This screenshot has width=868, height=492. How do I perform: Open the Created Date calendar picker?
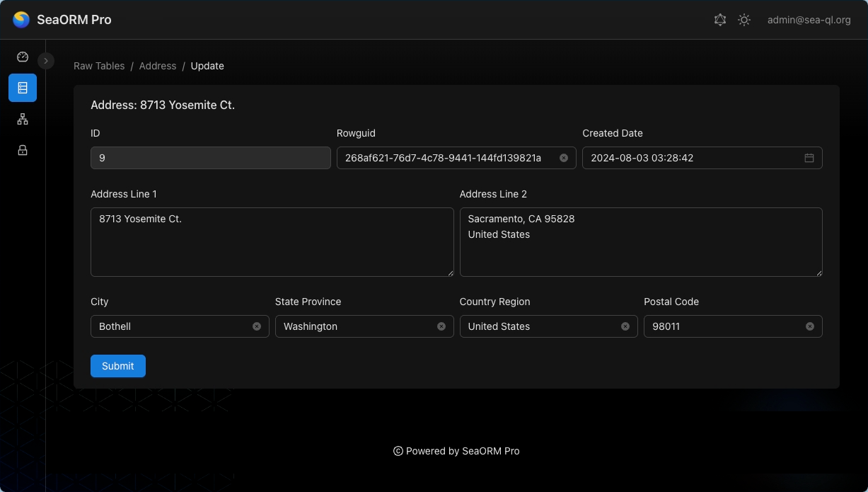809,158
